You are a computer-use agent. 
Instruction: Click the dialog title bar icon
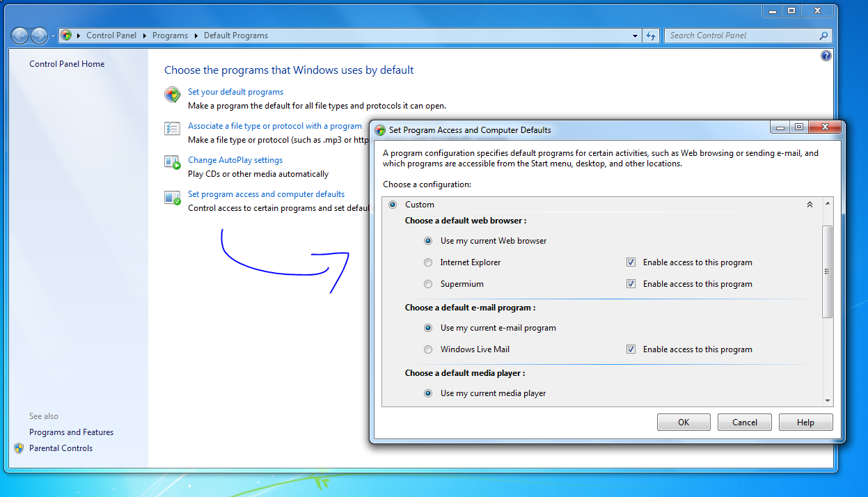point(380,130)
